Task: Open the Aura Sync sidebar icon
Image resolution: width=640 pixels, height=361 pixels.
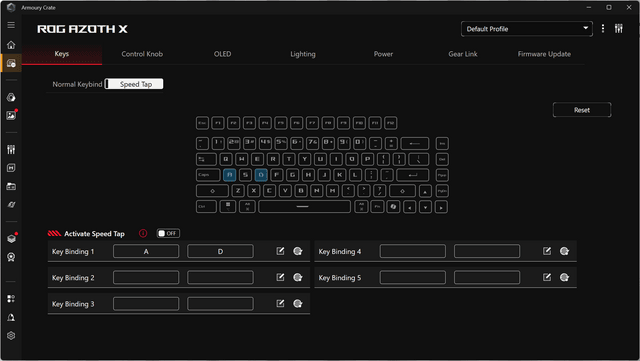Action: (11, 97)
